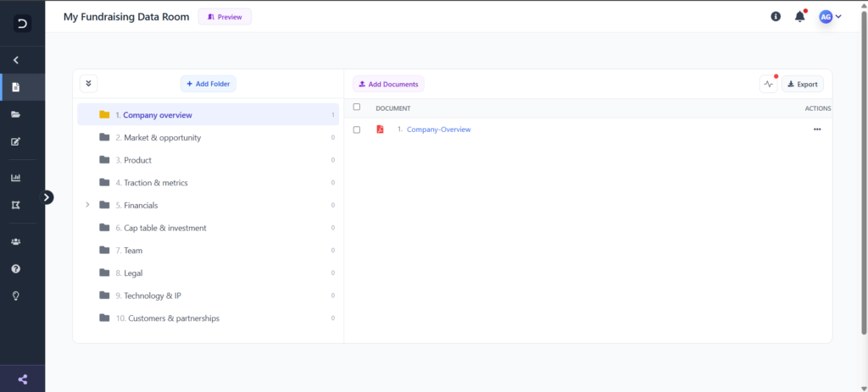Click the lightbulb ideas icon in the sidebar

(15, 295)
